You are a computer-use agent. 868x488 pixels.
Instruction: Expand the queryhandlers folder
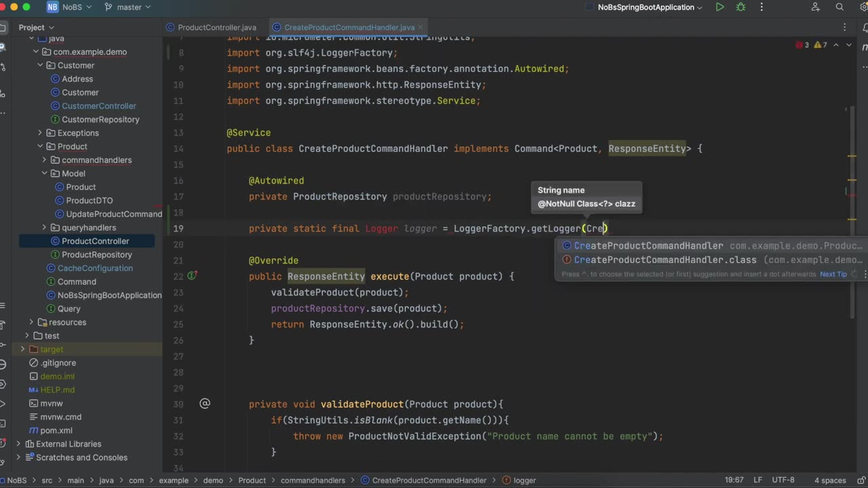(x=44, y=228)
